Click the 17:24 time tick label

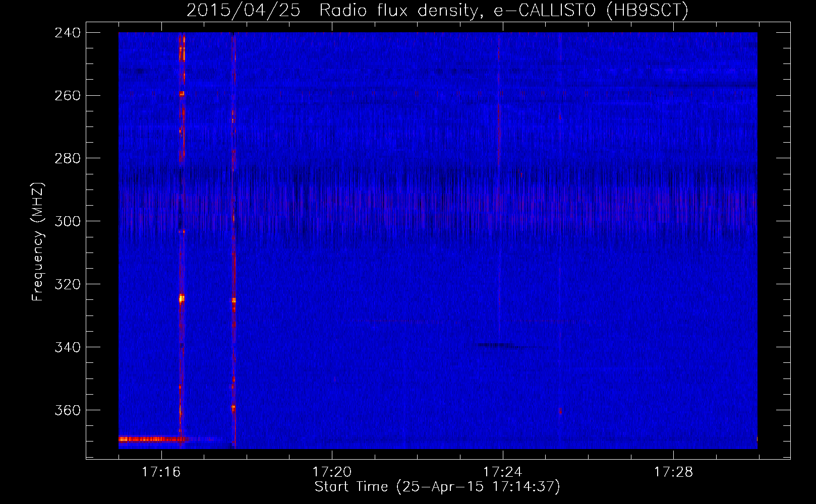pyautogui.click(x=503, y=472)
